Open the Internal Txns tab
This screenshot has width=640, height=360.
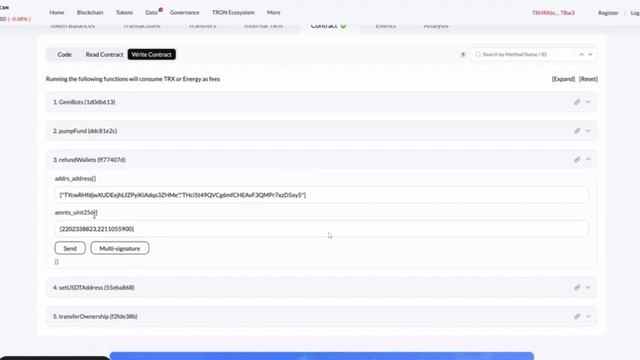click(263, 26)
